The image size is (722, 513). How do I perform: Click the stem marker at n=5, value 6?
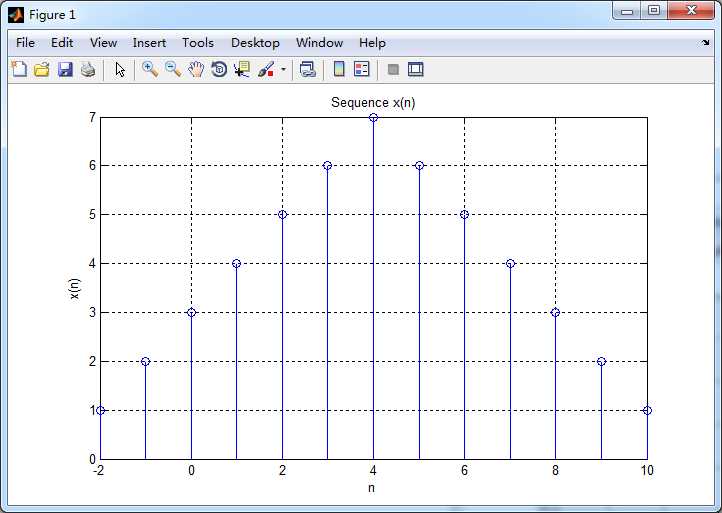(x=419, y=166)
